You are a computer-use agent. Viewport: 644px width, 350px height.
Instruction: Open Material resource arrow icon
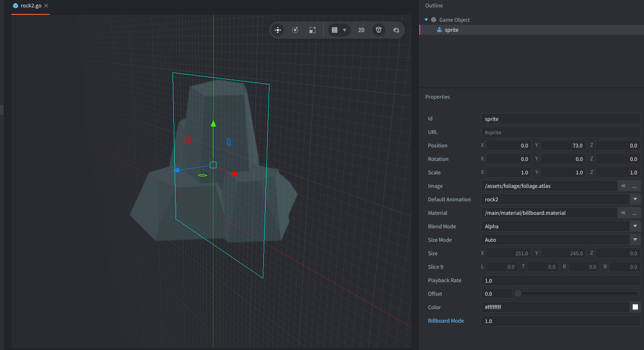tap(623, 213)
